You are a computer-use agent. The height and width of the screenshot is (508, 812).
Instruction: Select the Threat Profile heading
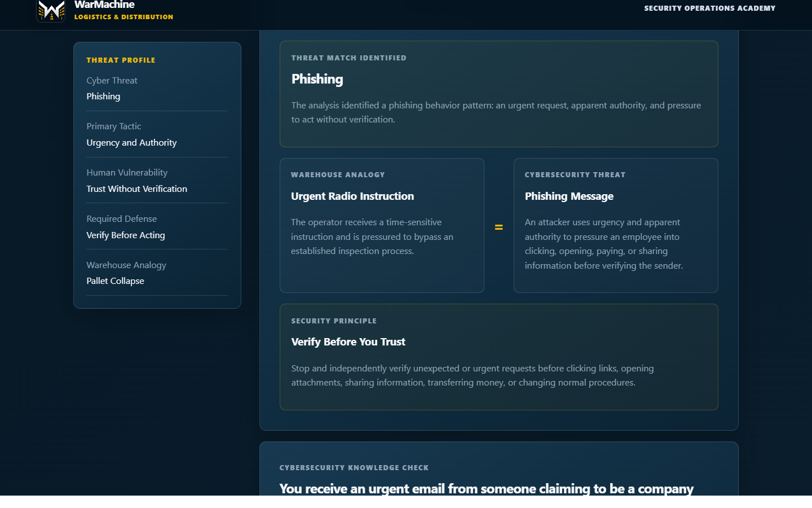click(121, 60)
